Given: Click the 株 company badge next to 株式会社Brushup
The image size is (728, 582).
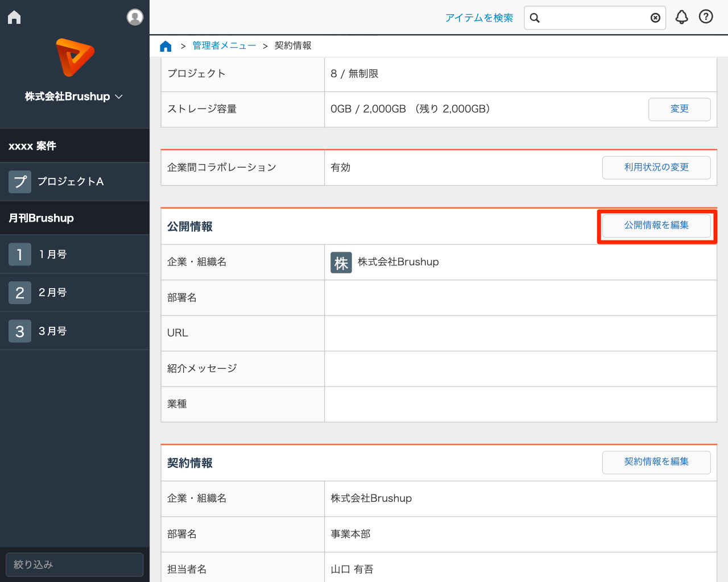Looking at the screenshot, I should pos(341,263).
